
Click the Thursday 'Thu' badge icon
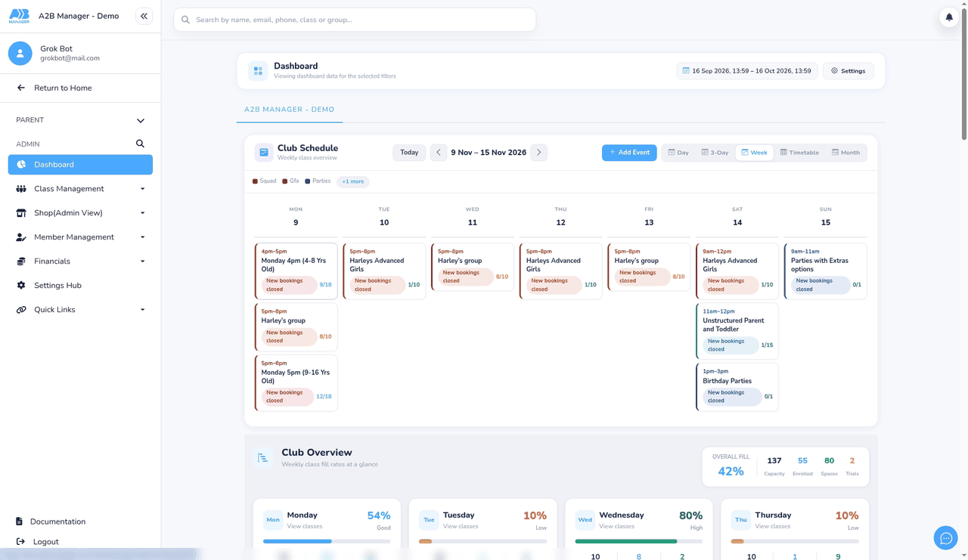(x=740, y=520)
